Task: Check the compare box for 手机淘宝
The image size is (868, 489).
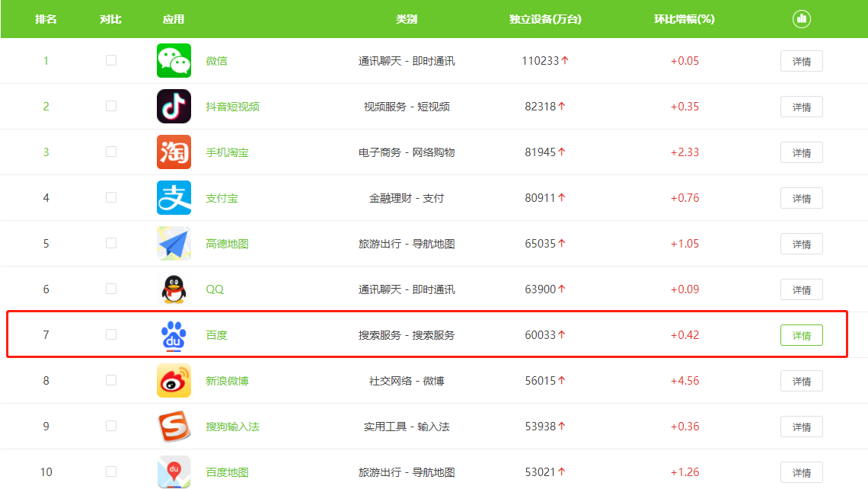Action: pyautogui.click(x=111, y=152)
